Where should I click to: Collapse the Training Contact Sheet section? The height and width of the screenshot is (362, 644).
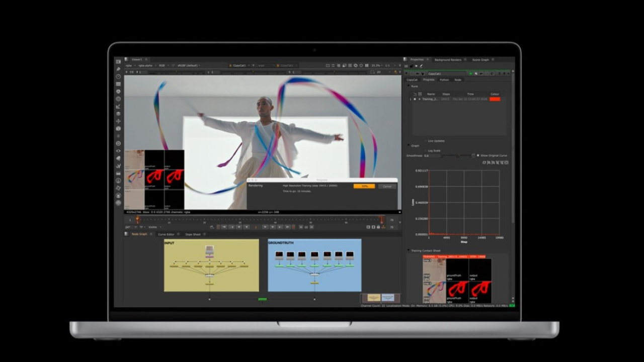[408, 250]
